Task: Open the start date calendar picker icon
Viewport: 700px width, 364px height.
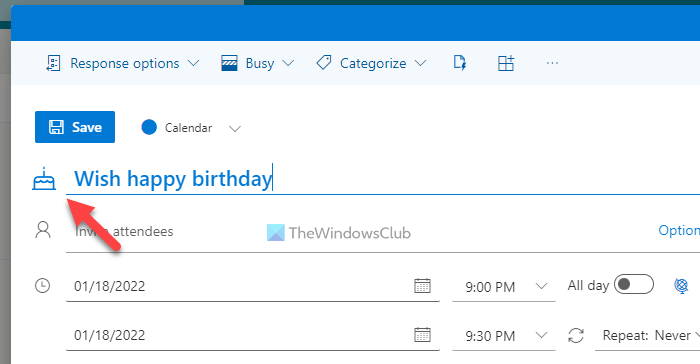Action: point(422,286)
